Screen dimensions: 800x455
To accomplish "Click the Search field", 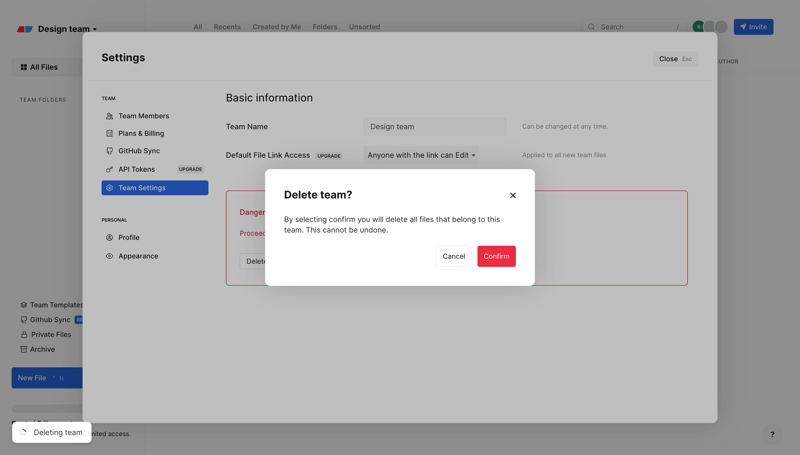I will pos(634,27).
